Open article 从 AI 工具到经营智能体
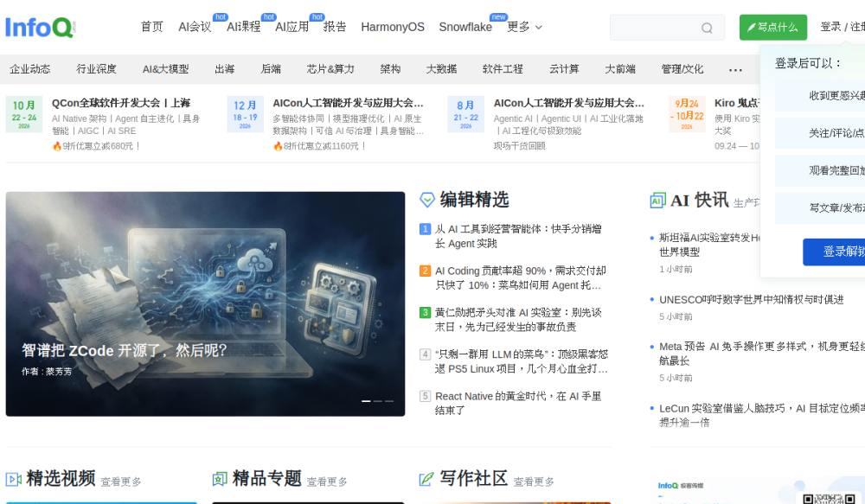The height and width of the screenshot is (504, 865). (x=518, y=236)
